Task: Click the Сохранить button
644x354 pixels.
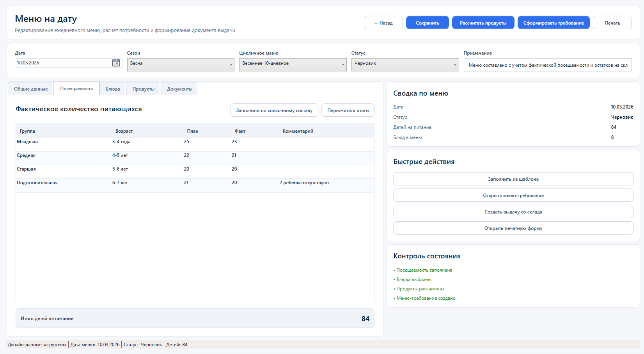Action: point(427,23)
